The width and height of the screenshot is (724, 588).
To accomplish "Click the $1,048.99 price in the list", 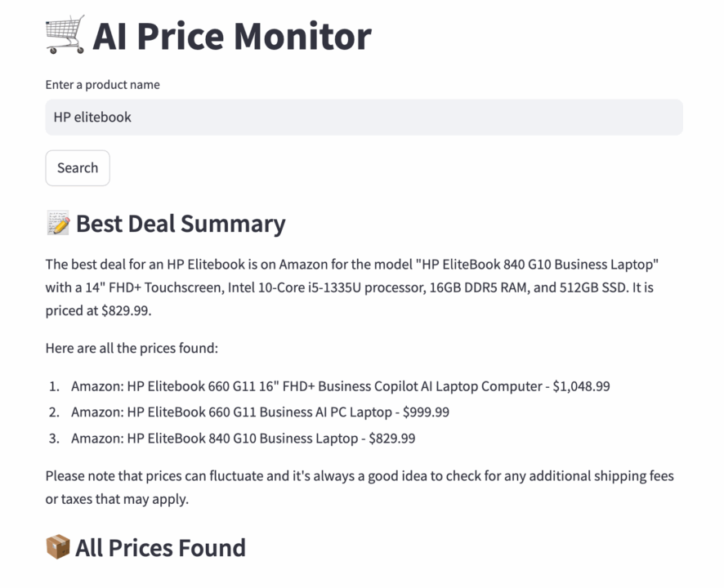I will pos(581,386).
